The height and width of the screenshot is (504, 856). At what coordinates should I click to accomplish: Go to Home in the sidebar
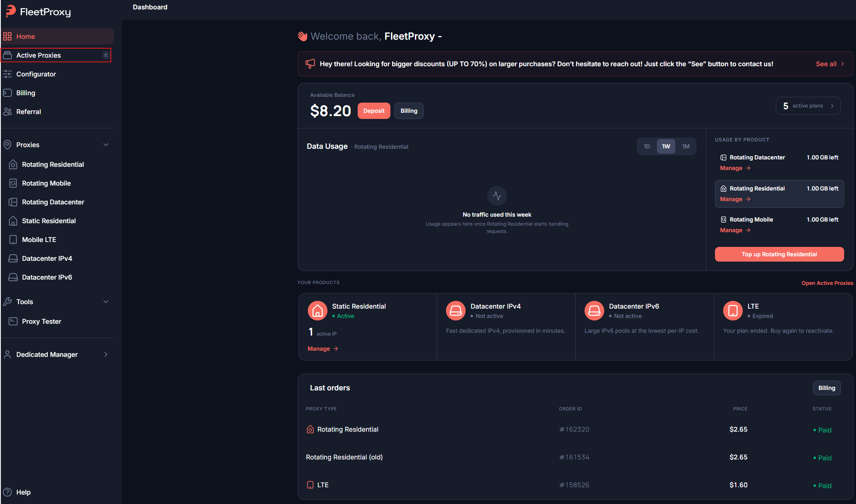[58, 36]
